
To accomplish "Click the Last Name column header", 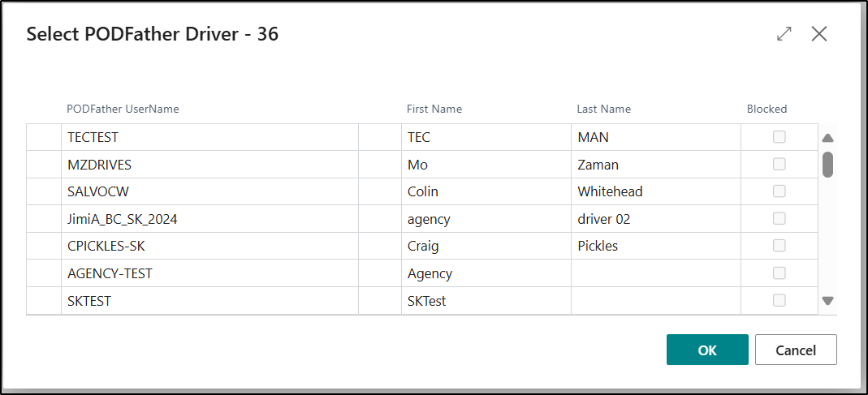I will pyautogui.click(x=603, y=109).
